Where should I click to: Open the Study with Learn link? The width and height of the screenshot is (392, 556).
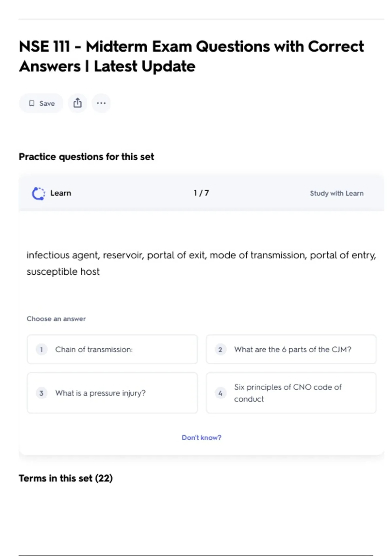(336, 193)
